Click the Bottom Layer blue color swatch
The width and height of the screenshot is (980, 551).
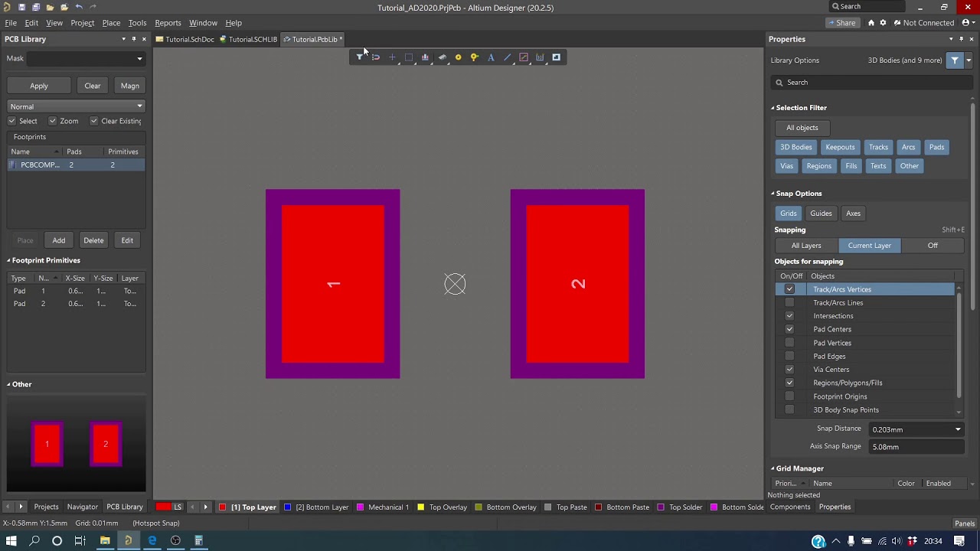coord(288,507)
